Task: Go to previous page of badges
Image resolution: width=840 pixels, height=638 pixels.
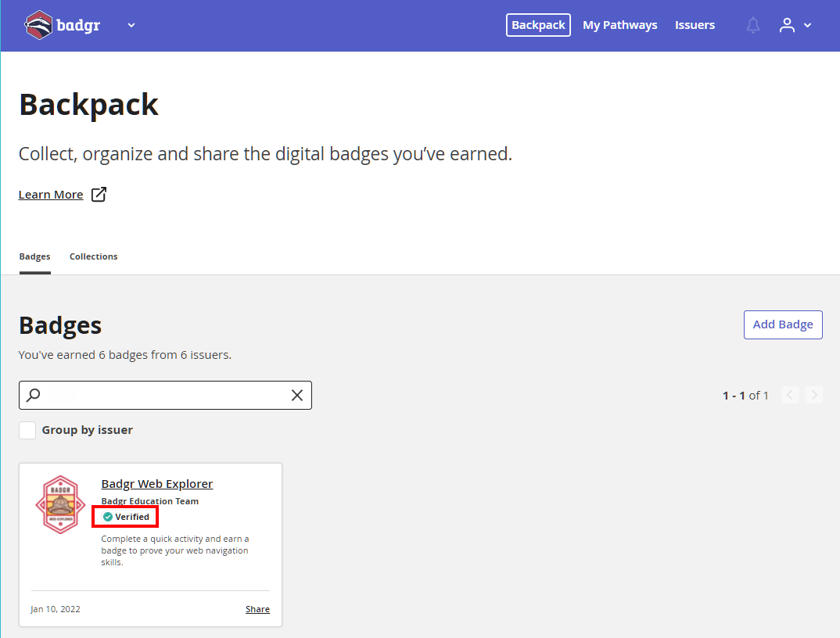Action: 790,396
